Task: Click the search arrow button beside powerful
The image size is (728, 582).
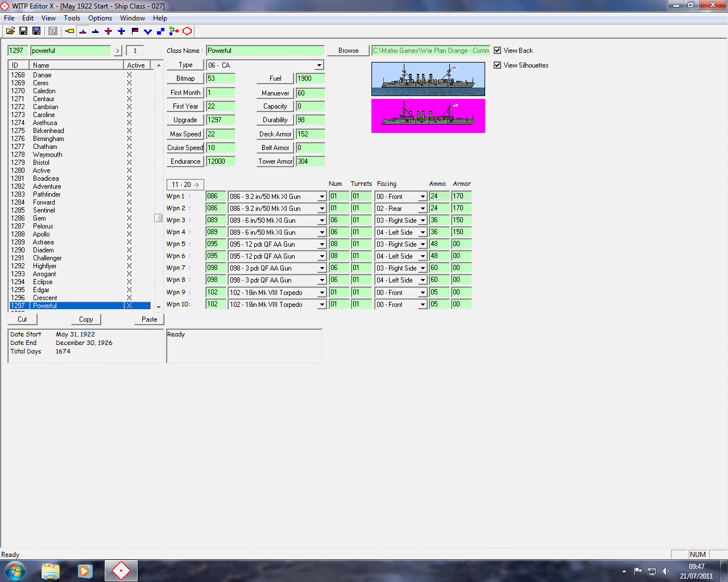Action: pyautogui.click(x=118, y=51)
